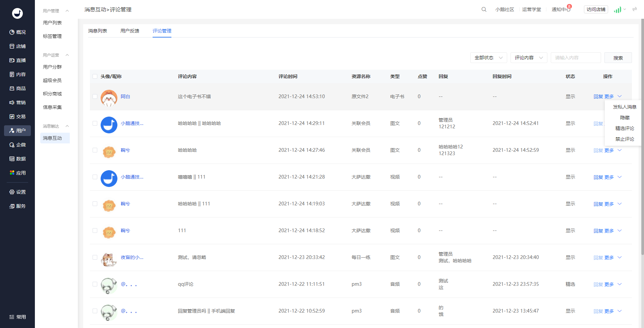Click 回复 for the 14:19:03 comment

[598, 204]
